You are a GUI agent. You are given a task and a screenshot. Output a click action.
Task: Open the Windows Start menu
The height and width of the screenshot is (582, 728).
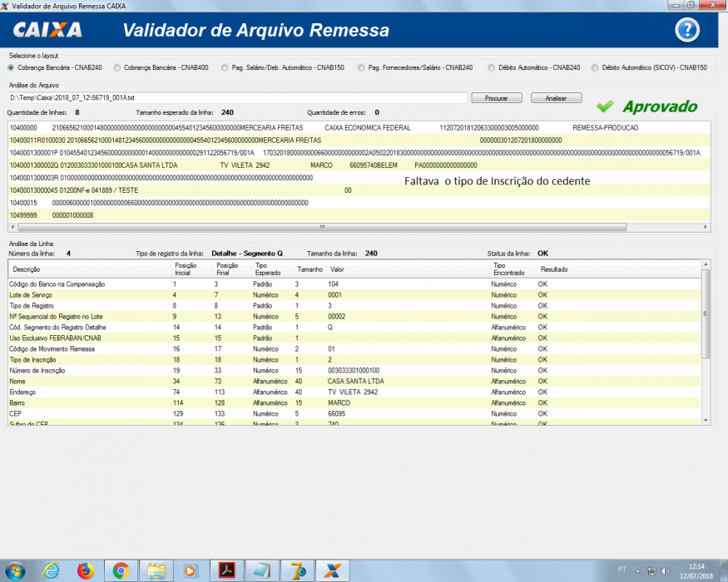click(15, 570)
